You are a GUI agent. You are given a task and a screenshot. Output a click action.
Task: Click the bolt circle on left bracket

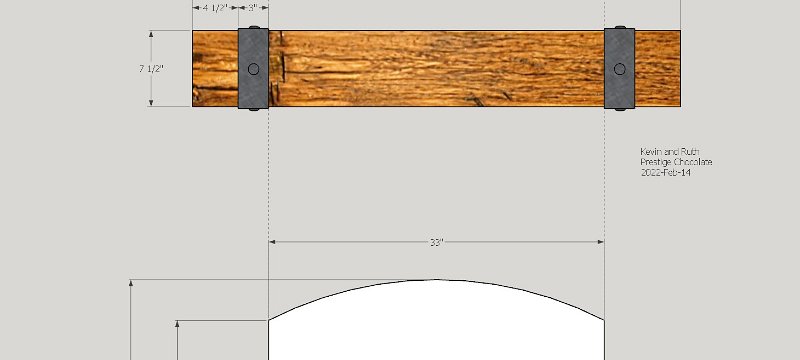253,69
